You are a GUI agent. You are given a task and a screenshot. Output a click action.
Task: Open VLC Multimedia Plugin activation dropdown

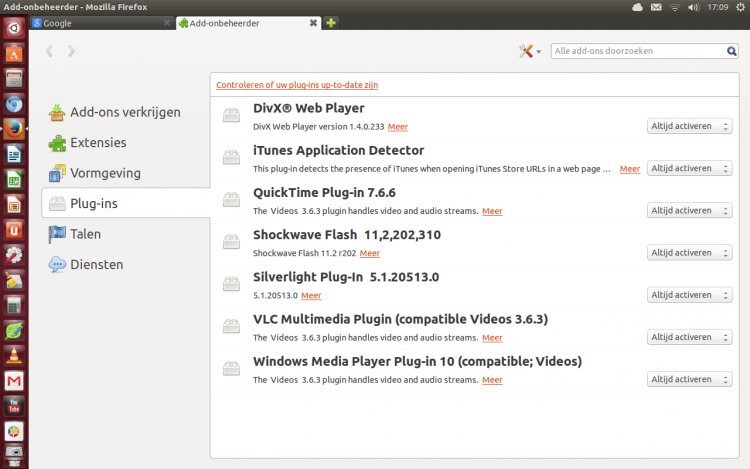[x=690, y=337]
